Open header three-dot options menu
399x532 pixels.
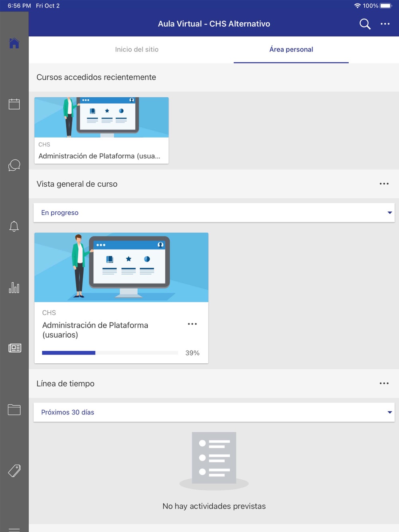(x=385, y=24)
